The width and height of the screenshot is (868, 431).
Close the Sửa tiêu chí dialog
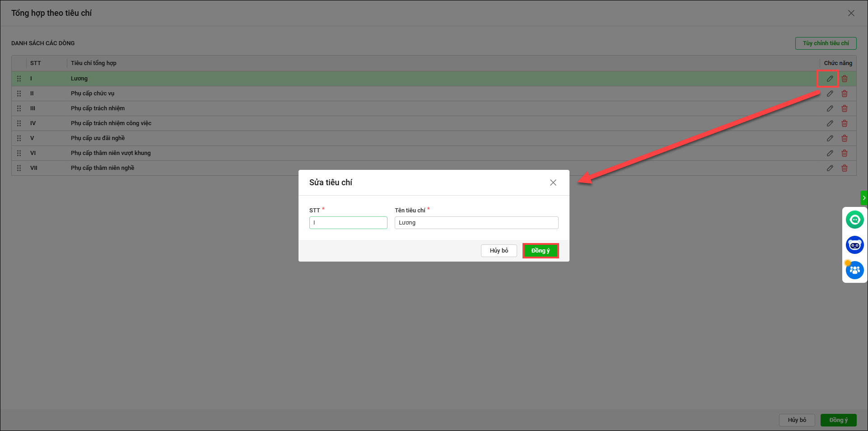coord(553,183)
